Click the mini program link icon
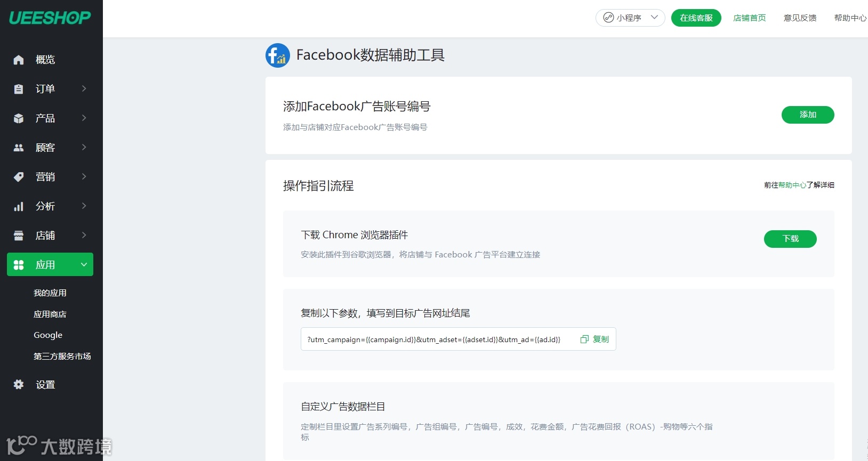The image size is (868, 461). coord(608,18)
